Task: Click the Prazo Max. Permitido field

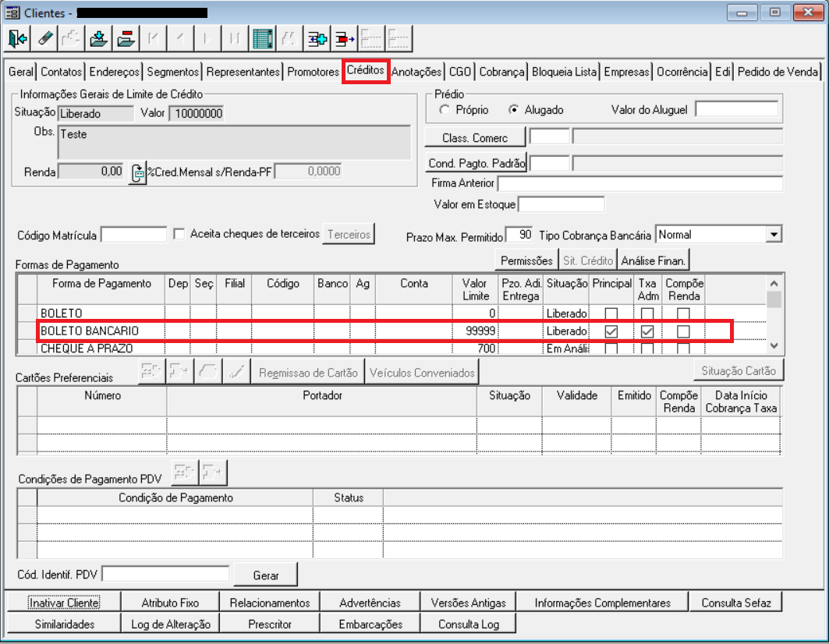Action: (x=519, y=235)
